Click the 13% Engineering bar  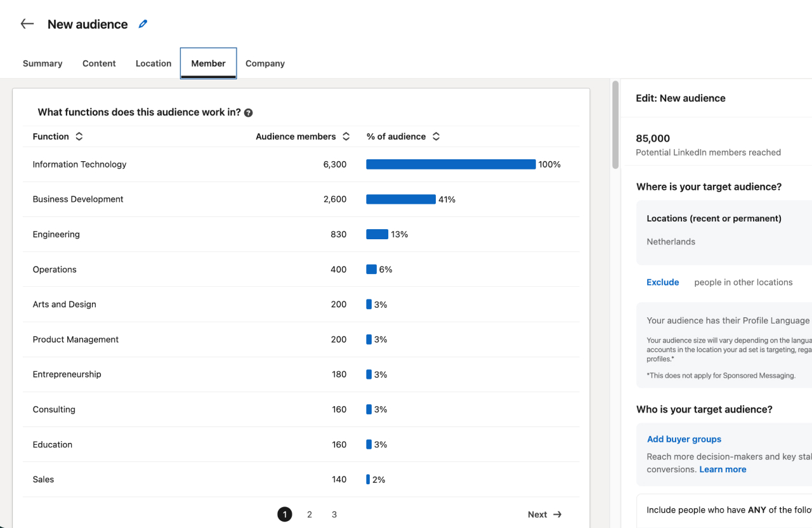point(377,234)
